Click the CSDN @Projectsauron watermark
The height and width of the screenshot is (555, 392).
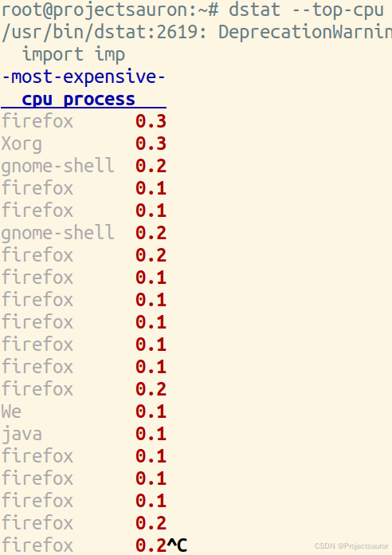[351, 545]
